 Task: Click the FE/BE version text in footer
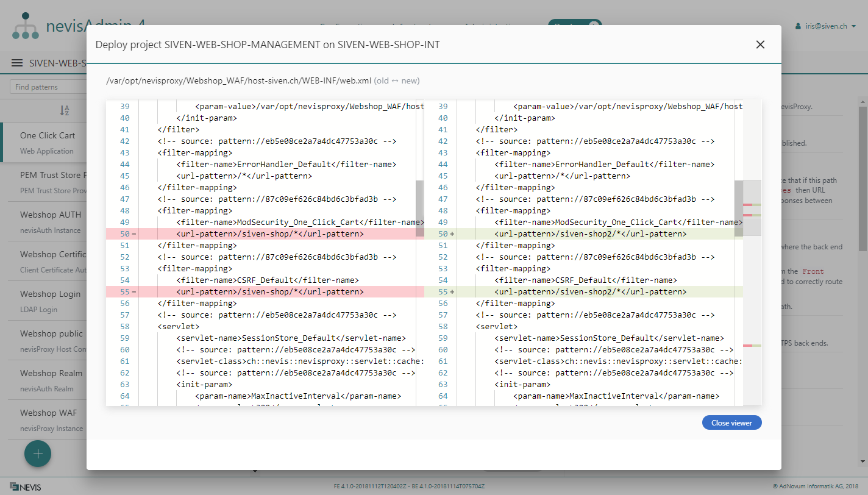[x=409, y=486]
